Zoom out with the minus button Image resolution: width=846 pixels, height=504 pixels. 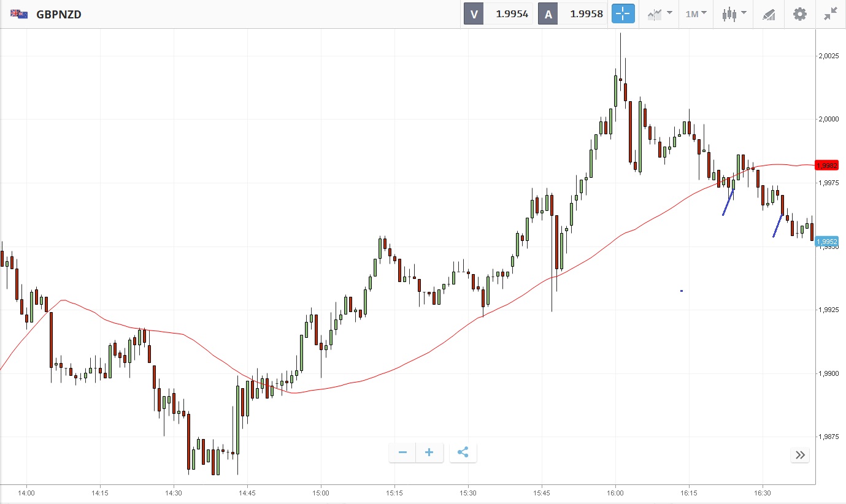pyautogui.click(x=402, y=452)
